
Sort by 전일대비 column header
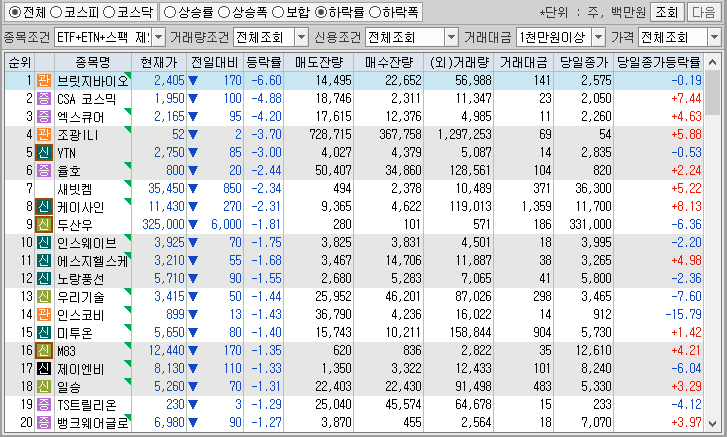coord(215,62)
